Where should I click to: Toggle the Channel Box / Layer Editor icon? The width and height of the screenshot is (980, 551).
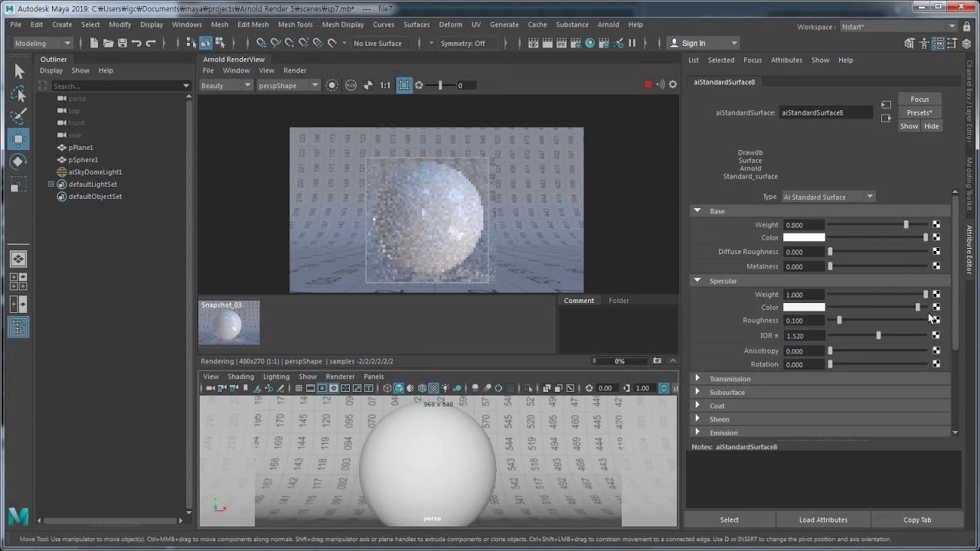[966, 44]
